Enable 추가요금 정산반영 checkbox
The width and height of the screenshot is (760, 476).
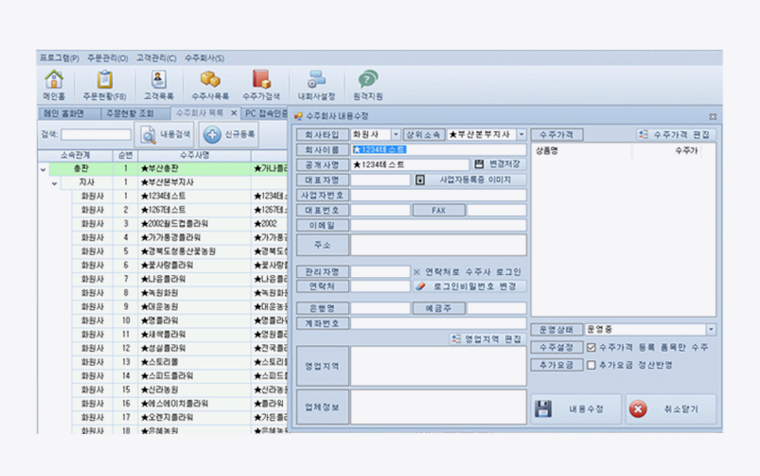tap(592, 365)
